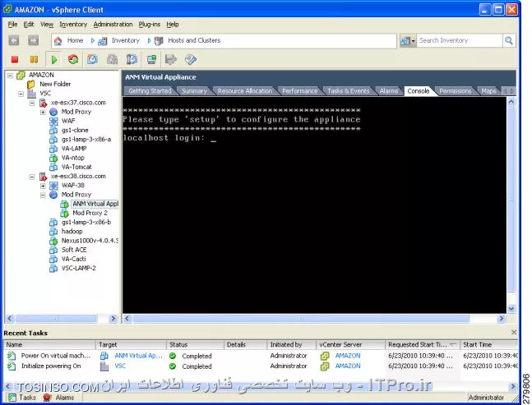The width and height of the screenshot is (532, 405).
Task: Expand Mod Proxy under xe-esx37
Action: 43,112
